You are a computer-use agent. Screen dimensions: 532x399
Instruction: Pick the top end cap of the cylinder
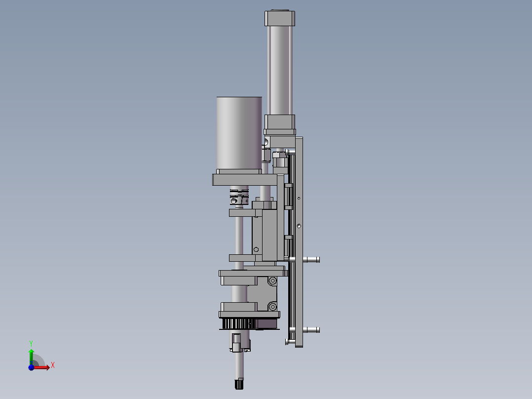(280, 18)
